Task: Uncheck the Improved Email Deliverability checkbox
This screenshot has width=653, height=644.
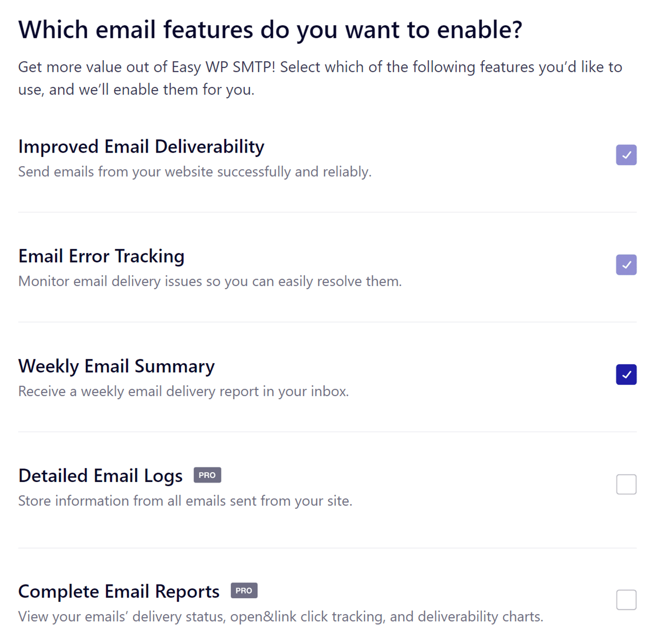Action: point(626,155)
